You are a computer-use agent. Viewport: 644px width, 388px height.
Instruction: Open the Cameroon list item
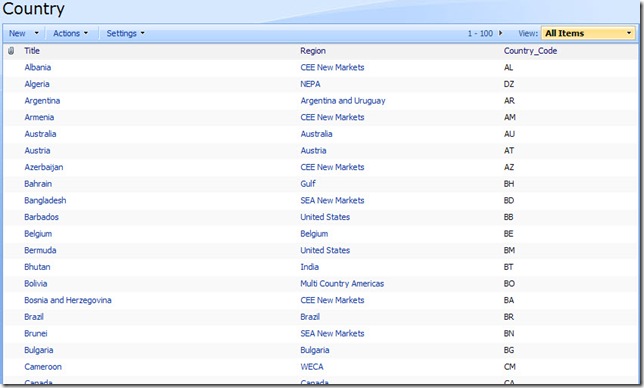click(x=43, y=367)
